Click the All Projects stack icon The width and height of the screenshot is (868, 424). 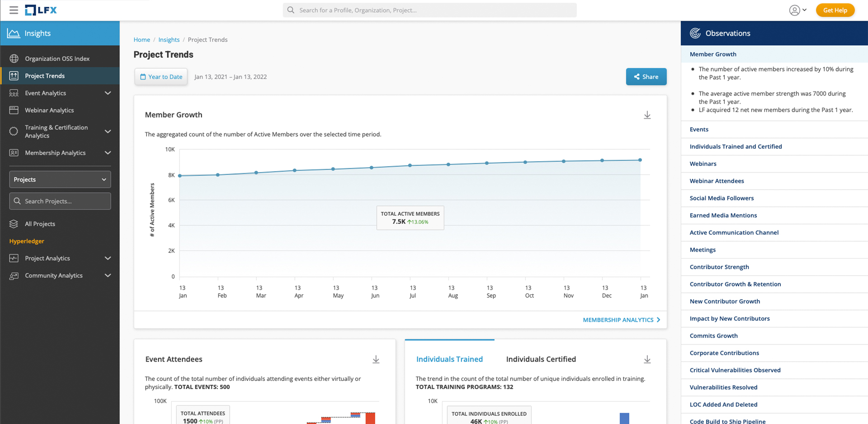click(14, 224)
